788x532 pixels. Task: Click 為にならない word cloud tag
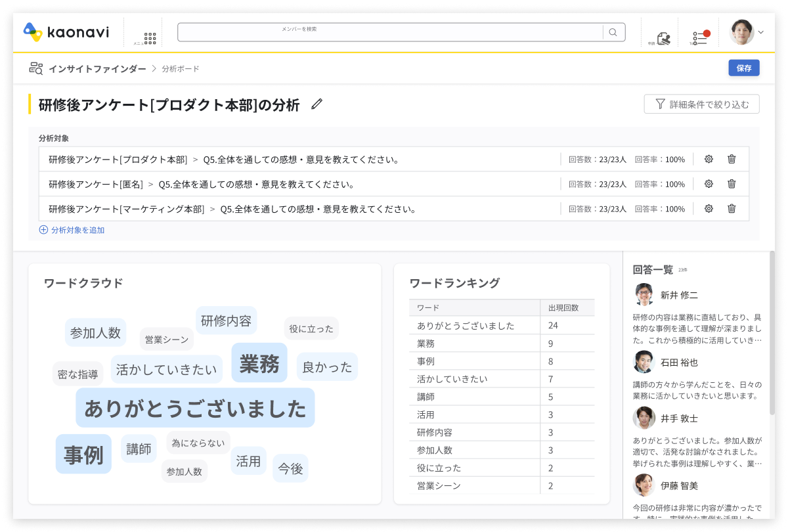(198, 443)
